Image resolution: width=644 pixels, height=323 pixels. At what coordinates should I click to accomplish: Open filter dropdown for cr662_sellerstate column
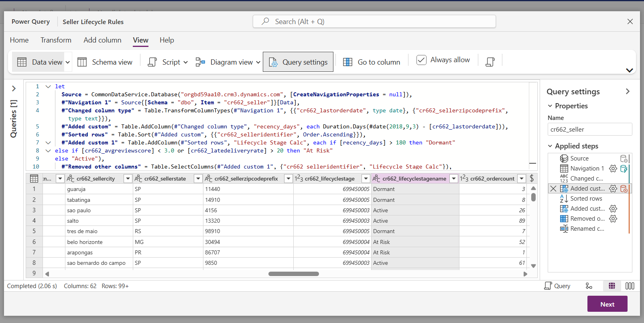click(198, 179)
